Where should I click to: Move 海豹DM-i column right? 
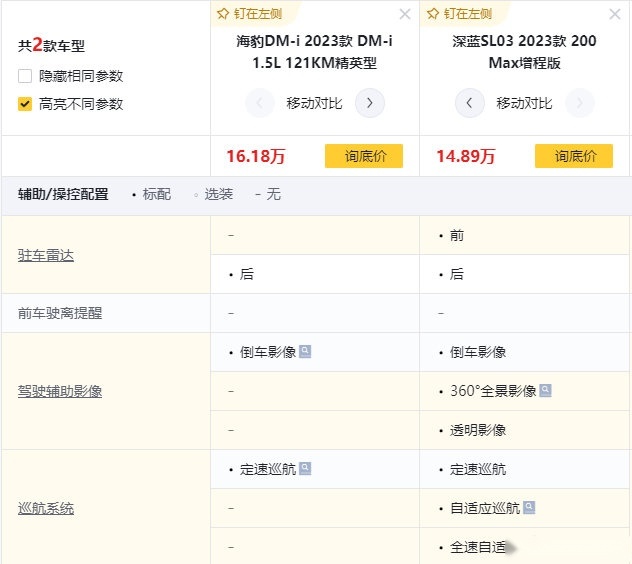[370, 103]
